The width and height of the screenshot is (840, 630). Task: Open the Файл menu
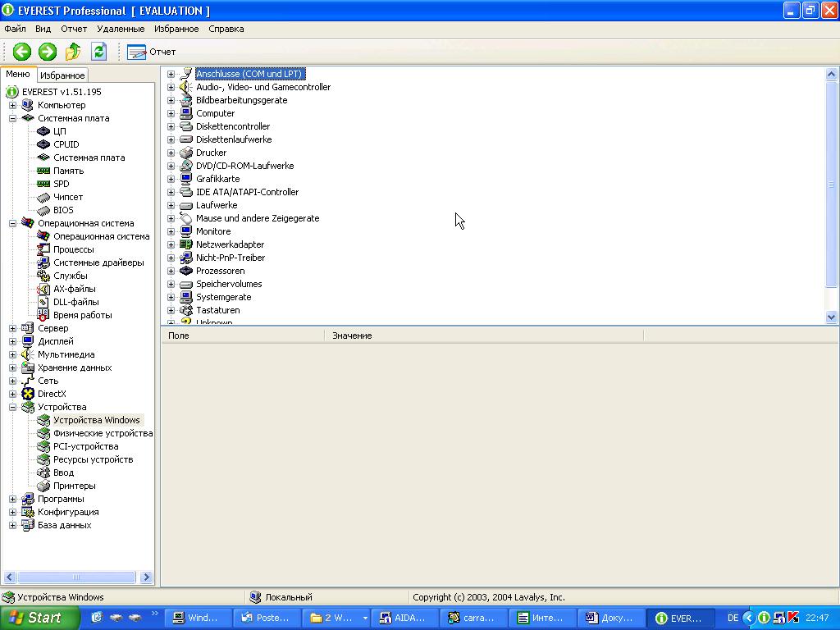tap(15, 29)
